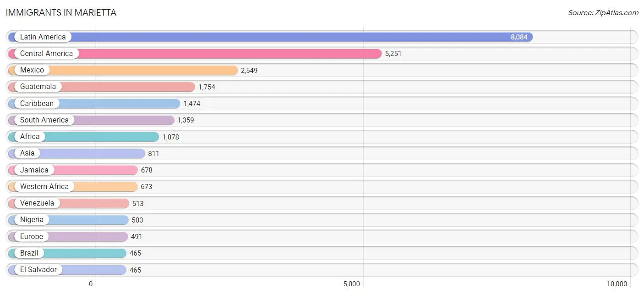Click the South America bar label

(44, 120)
